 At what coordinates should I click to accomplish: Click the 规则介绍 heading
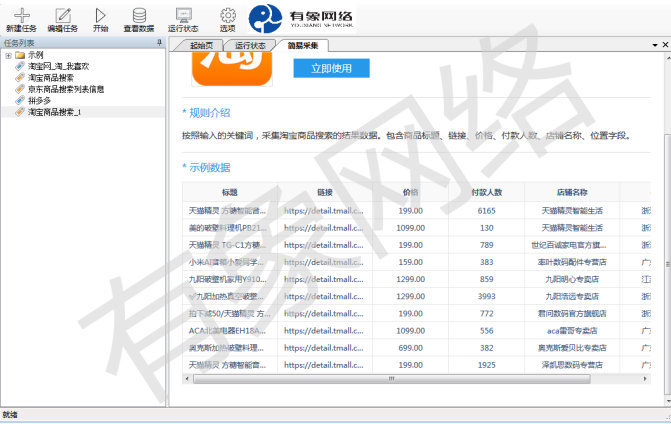(210, 113)
